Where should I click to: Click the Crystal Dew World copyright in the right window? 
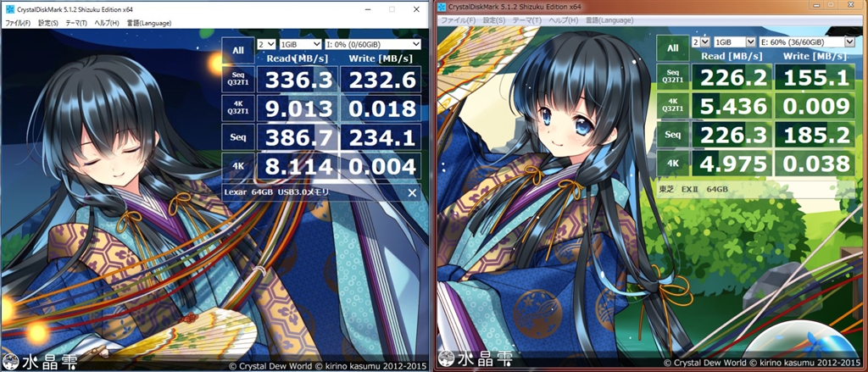pyautogui.click(x=764, y=362)
